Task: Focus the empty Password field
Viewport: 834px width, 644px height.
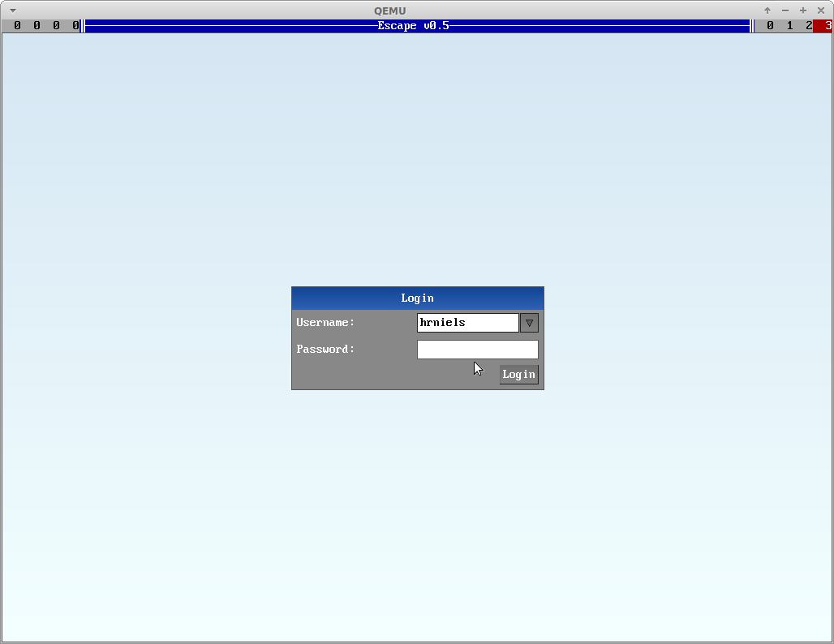Action: tap(478, 350)
